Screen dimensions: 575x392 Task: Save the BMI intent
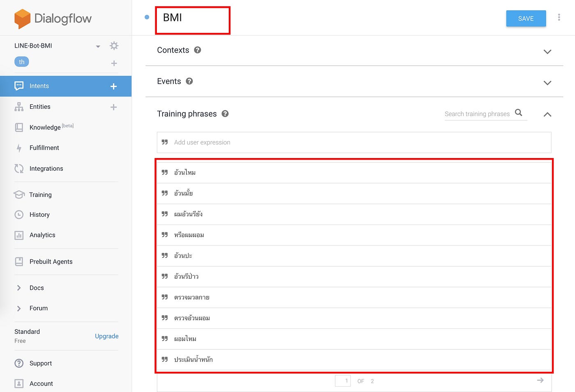[526, 18]
